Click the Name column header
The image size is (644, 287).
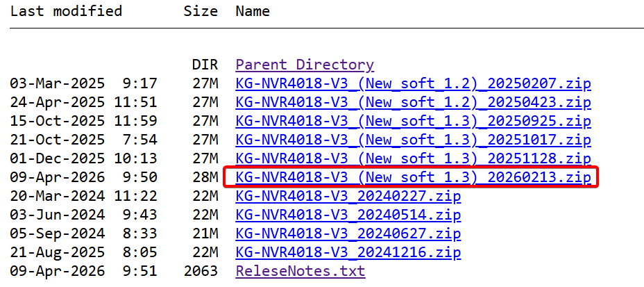(253, 11)
